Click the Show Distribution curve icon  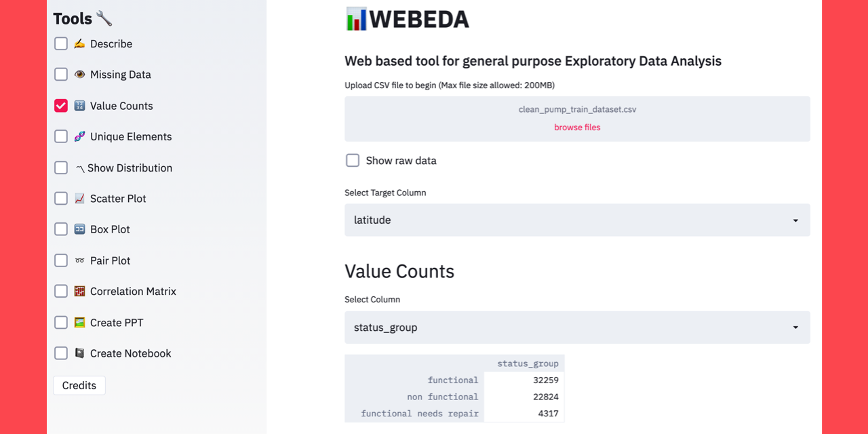[x=79, y=167]
